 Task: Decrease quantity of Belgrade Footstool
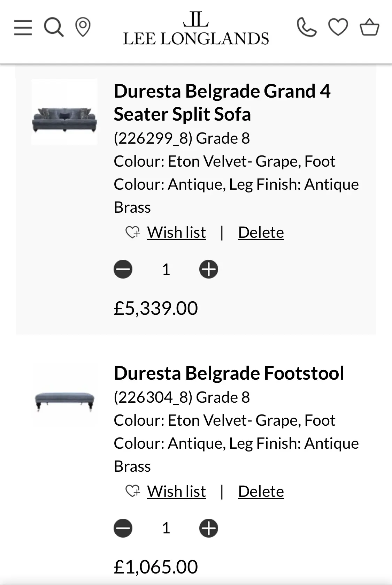tap(123, 528)
